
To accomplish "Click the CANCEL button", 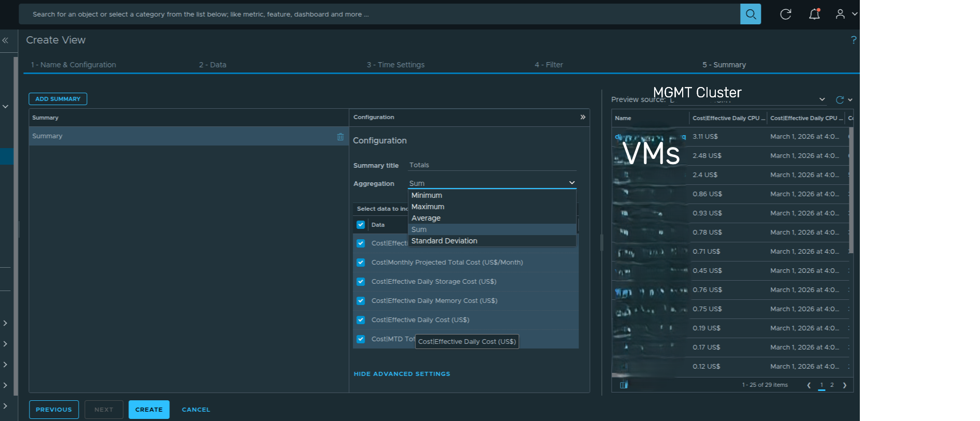I will point(196,410).
